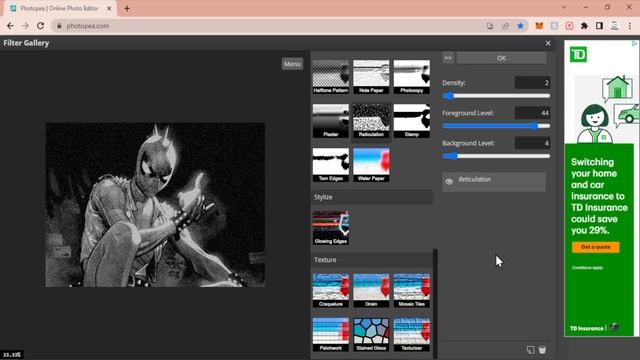
Task: Select the Note Paper filter thumbnail
Action: (x=371, y=77)
